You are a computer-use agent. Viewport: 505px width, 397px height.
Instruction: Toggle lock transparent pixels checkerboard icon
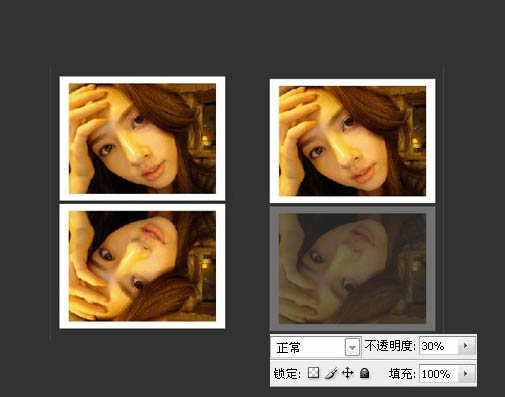313,373
